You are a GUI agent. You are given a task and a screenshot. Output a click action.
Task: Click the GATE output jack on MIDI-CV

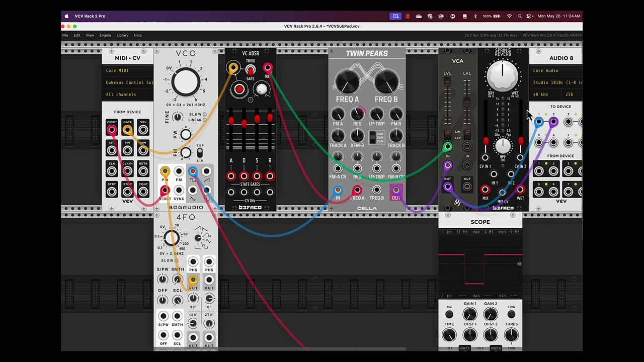point(127,130)
